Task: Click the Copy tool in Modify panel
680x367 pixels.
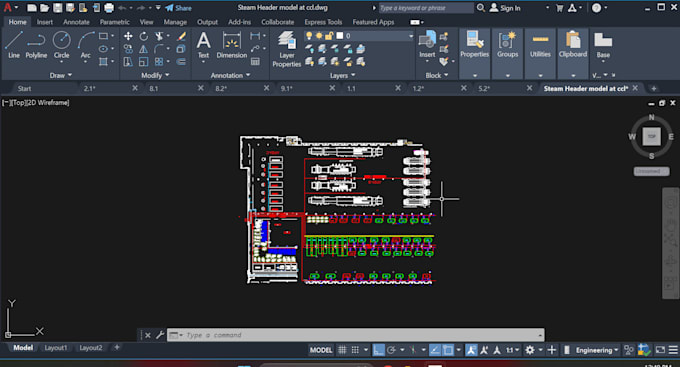Action: 128,49
